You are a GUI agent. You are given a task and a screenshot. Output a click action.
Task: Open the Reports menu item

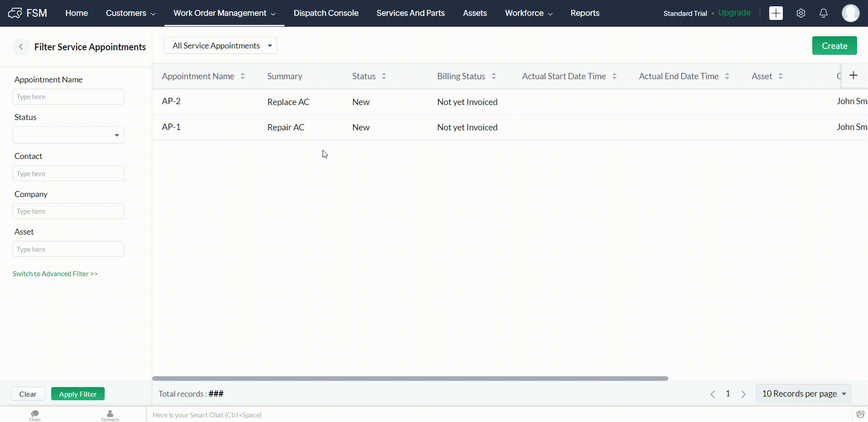(584, 13)
